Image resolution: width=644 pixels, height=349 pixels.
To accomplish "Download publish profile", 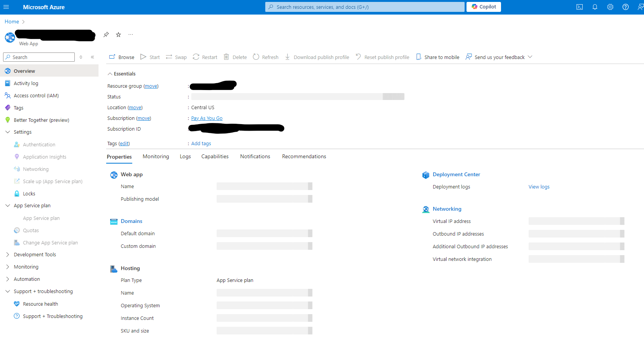I will [317, 57].
